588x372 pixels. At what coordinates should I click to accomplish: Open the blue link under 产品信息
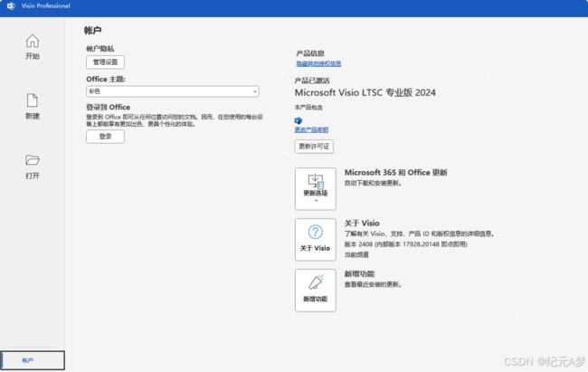(318, 64)
